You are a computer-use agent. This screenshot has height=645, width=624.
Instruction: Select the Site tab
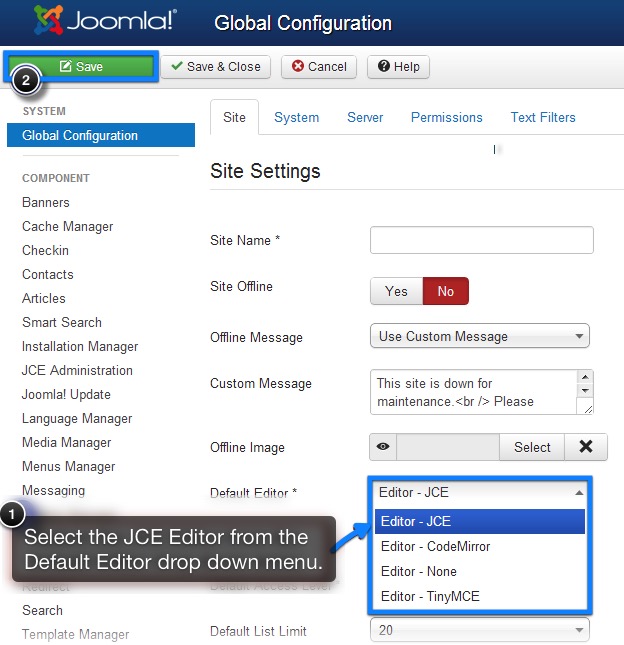click(x=234, y=117)
